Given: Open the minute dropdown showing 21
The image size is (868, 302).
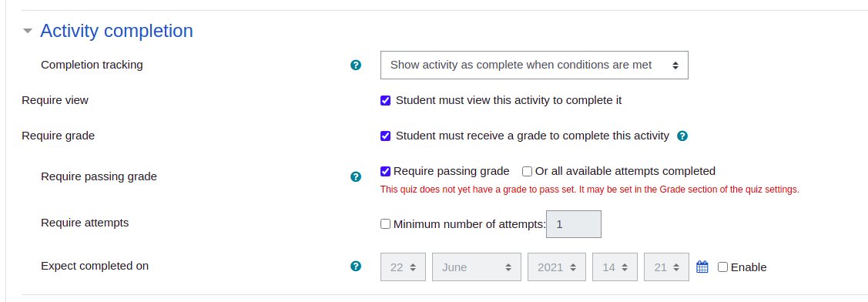Looking at the screenshot, I should (666, 267).
